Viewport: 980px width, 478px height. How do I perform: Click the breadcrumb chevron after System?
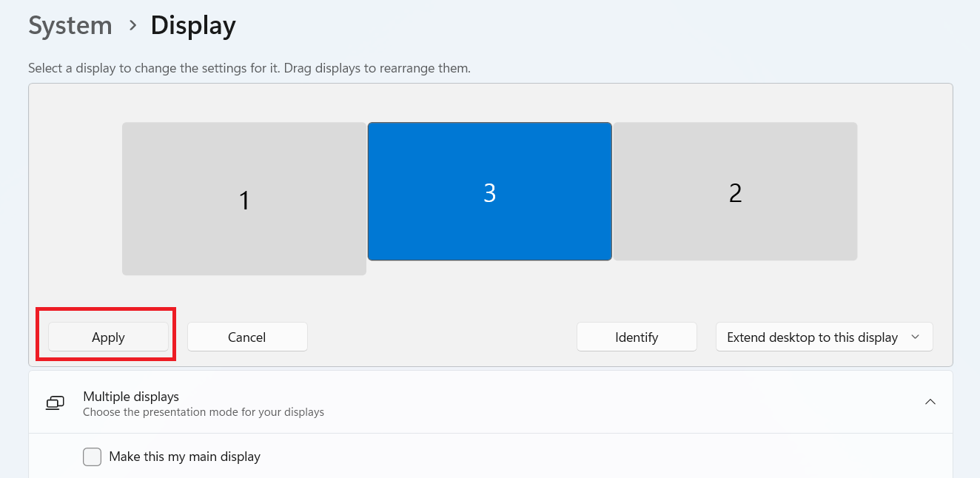pos(132,25)
